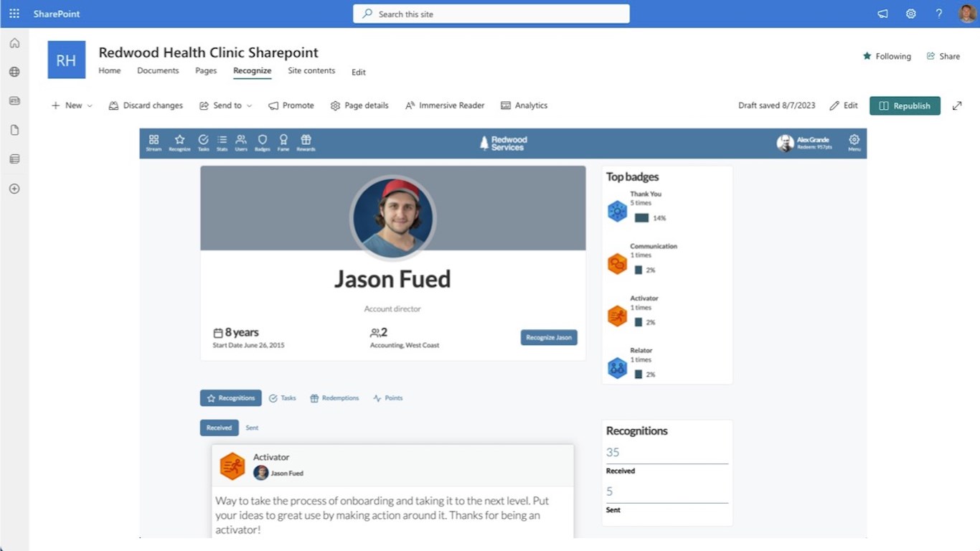
Task: Click the Share site button
Action: click(x=943, y=56)
